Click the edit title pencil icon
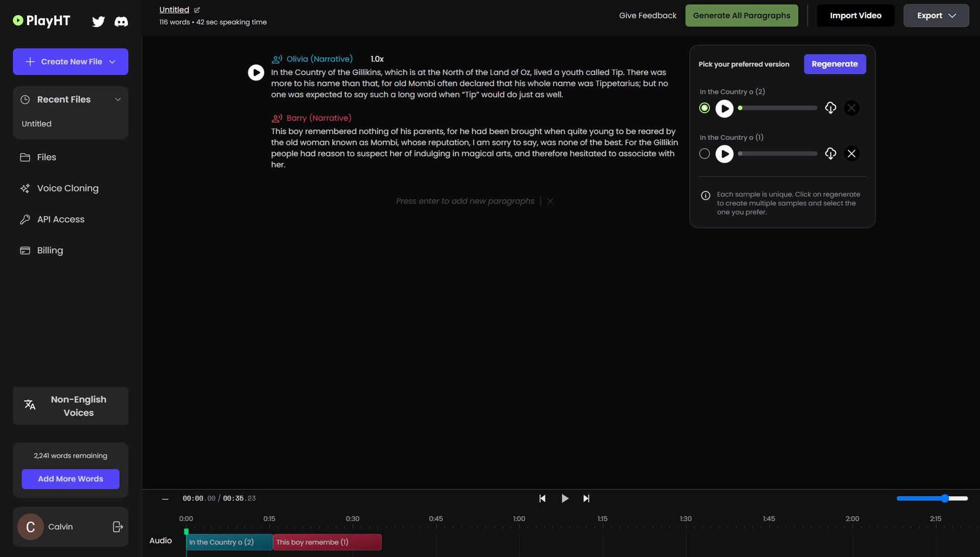 click(197, 10)
